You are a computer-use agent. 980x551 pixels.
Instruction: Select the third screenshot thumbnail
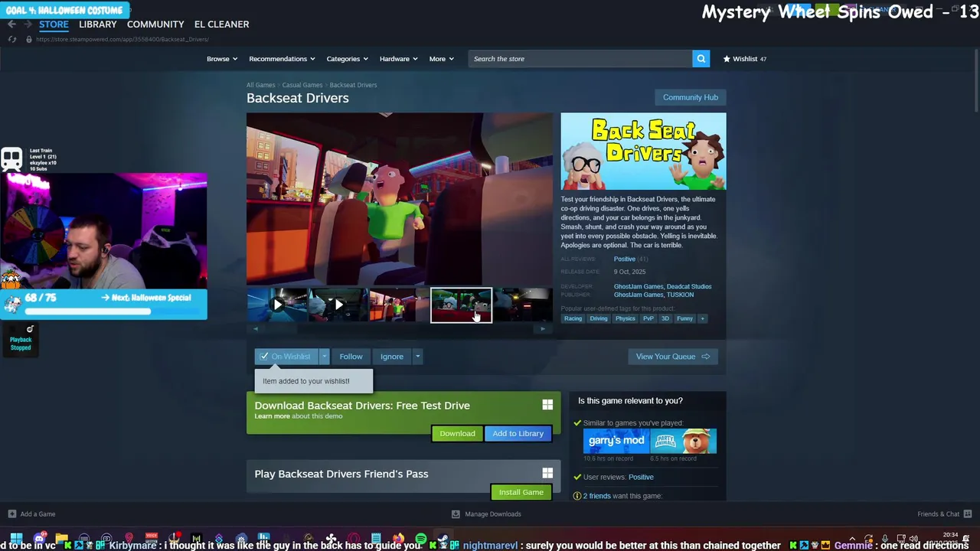tap(400, 305)
